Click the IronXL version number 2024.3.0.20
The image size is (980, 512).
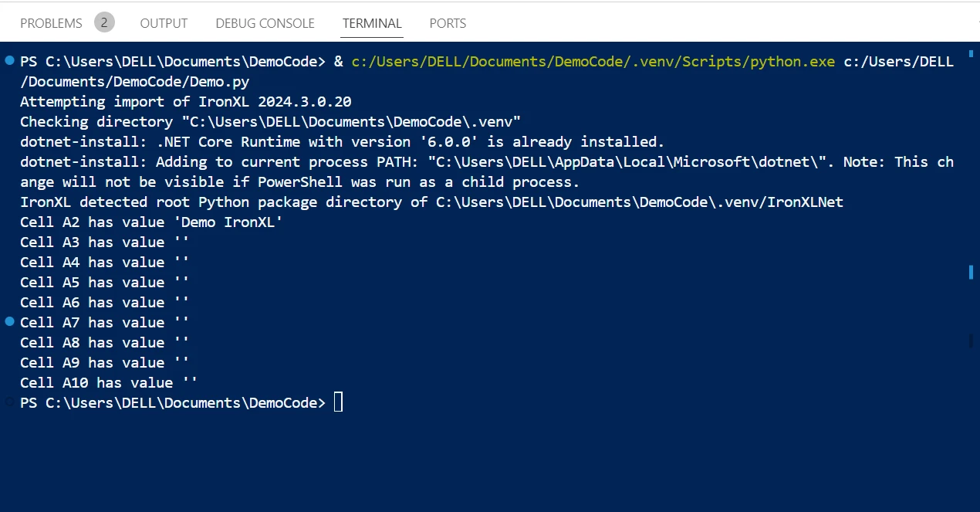coord(305,101)
